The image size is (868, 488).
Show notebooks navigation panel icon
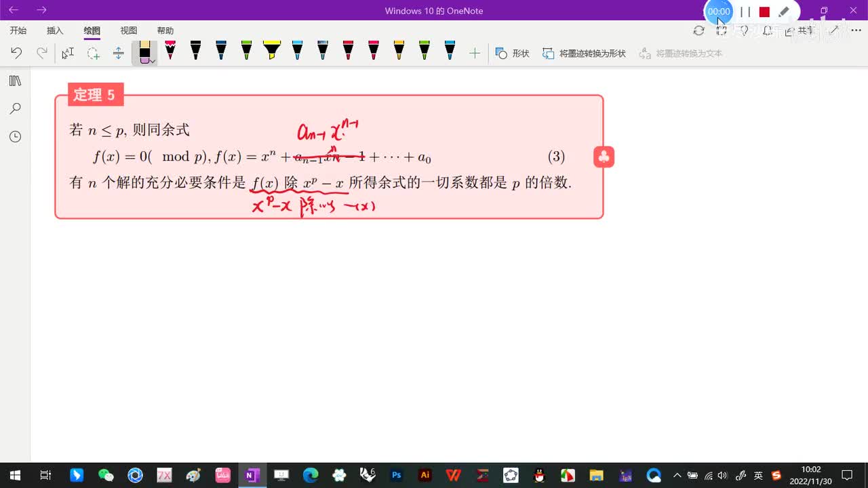click(15, 81)
